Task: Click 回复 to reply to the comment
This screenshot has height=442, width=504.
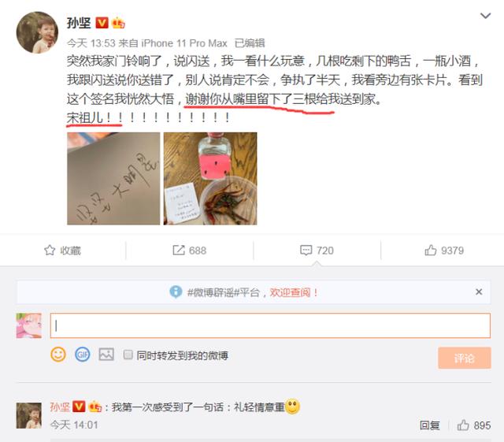Action: 429,425
